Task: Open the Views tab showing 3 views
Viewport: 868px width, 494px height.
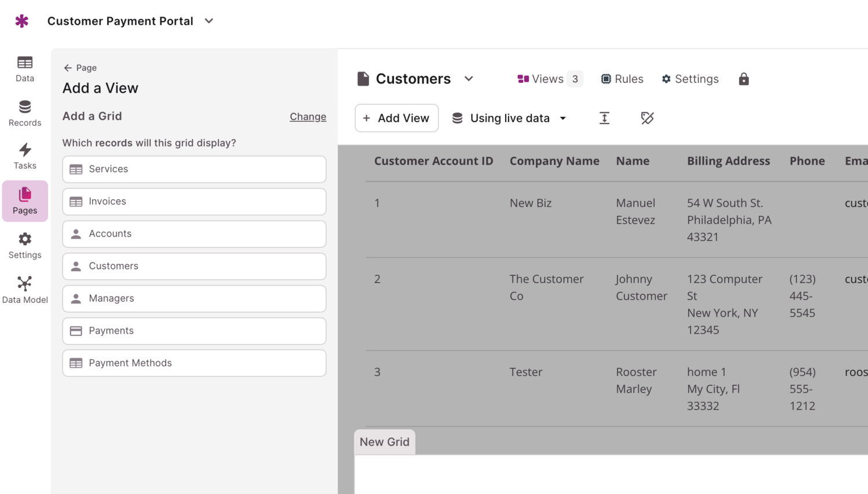Action: [x=547, y=79]
